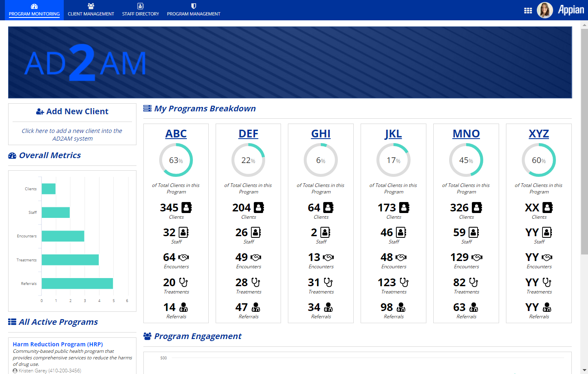Click the staff icon in GHI card
Screen dimensions: 588x374
325,233
